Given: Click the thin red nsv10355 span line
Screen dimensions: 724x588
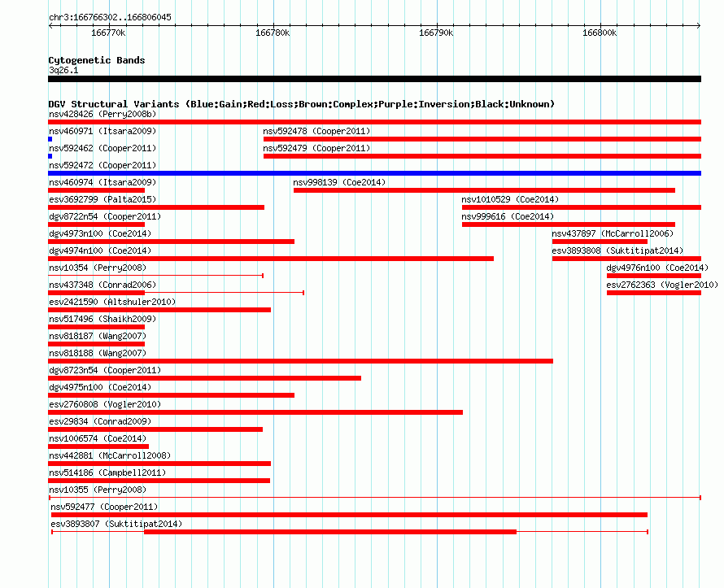Looking at the screenshot, I should pos(375,498).
